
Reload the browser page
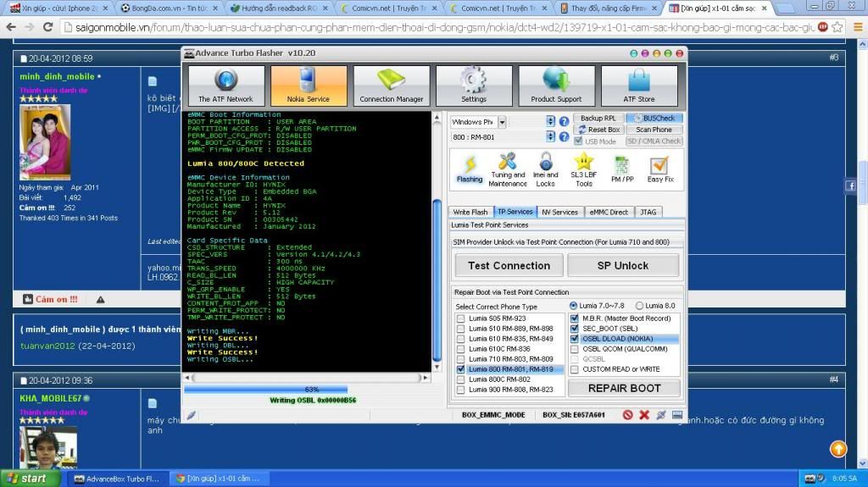[47, 26]
